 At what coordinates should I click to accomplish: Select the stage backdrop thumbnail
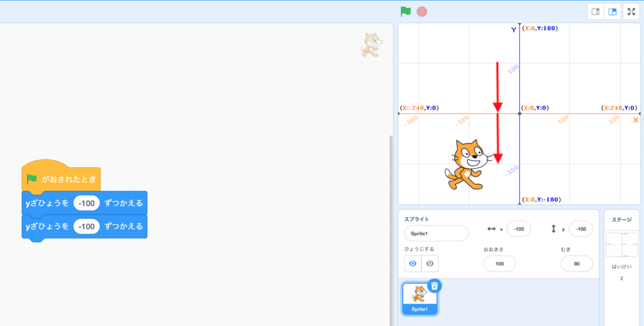pos(621,244)
